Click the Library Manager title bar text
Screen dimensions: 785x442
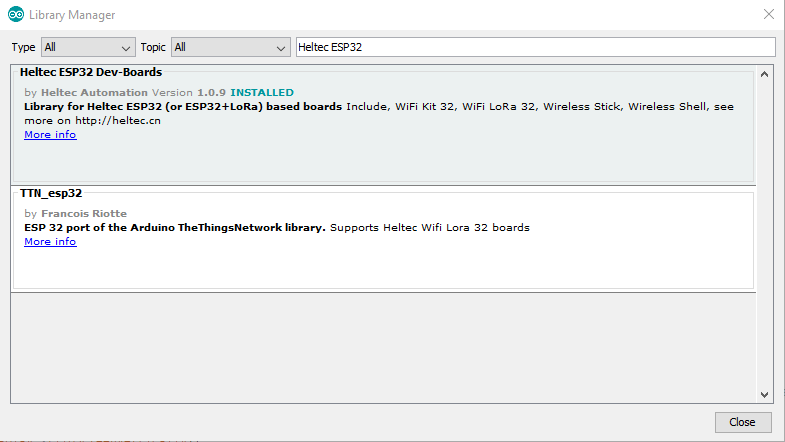tap(72, 15)
